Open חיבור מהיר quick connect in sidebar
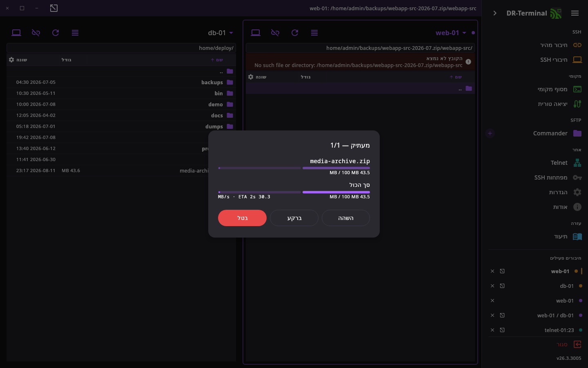Viewport: 588px width, 368px height. coord(535,45)
